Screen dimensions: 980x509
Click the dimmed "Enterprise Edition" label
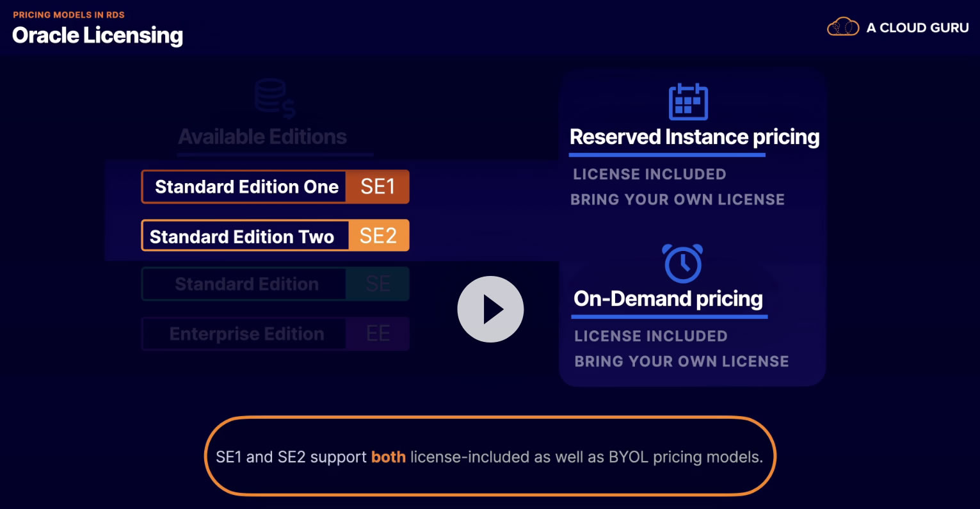[x=246, y=334]
